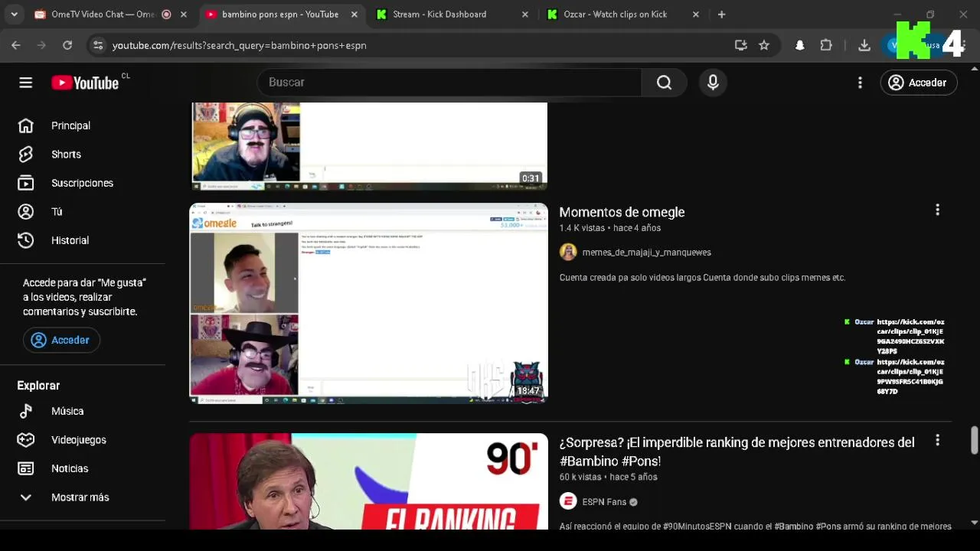Viewport: 980px width, 551px height.
Task: Select the Suscripciones sidebar icon
Action: (x=26, y=183)
